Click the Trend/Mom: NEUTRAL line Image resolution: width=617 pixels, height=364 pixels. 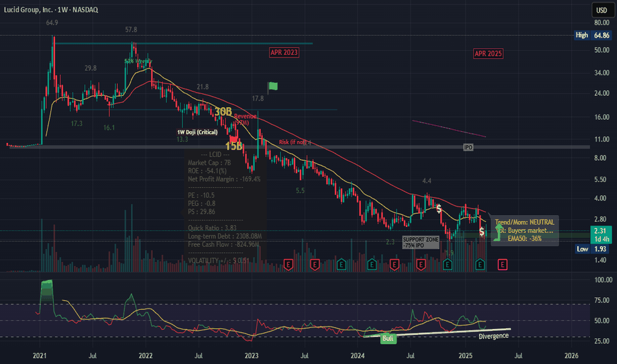coord(524,222)
